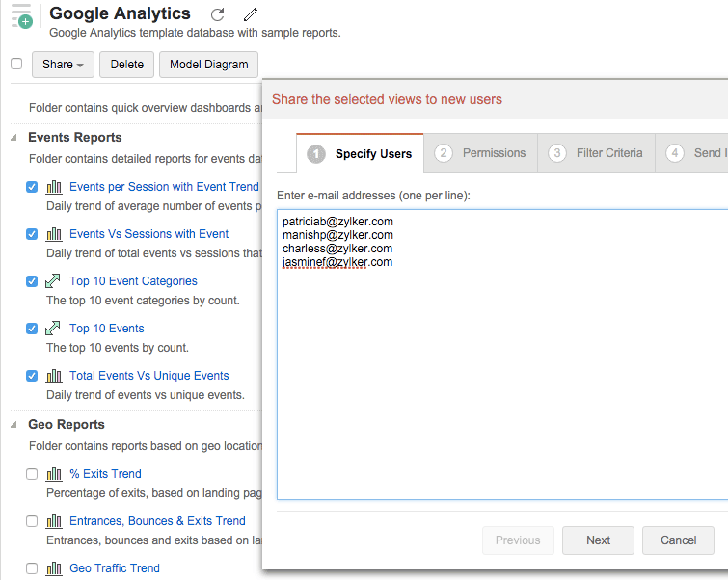Open the Share dropdown button
This screenshot has width=728, height=580.
point(63,65)
